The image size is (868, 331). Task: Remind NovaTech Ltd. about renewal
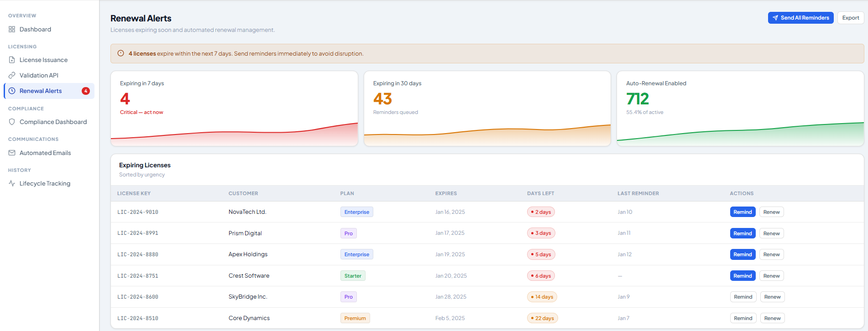(743, 212)
